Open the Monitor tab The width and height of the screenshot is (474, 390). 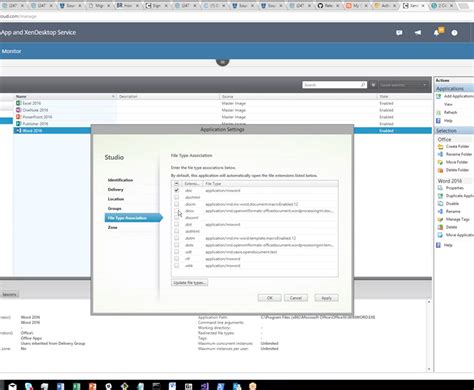(11, 51)
